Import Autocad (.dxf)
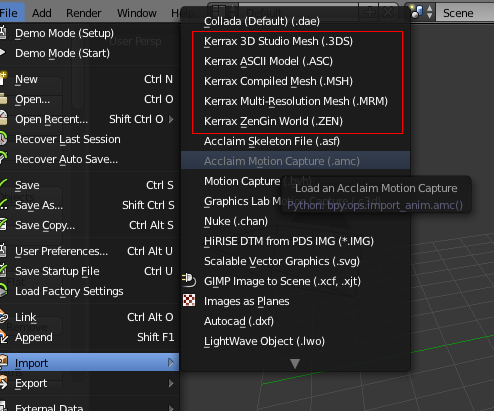This screenshot has width=494, height=411. point(295,321)
